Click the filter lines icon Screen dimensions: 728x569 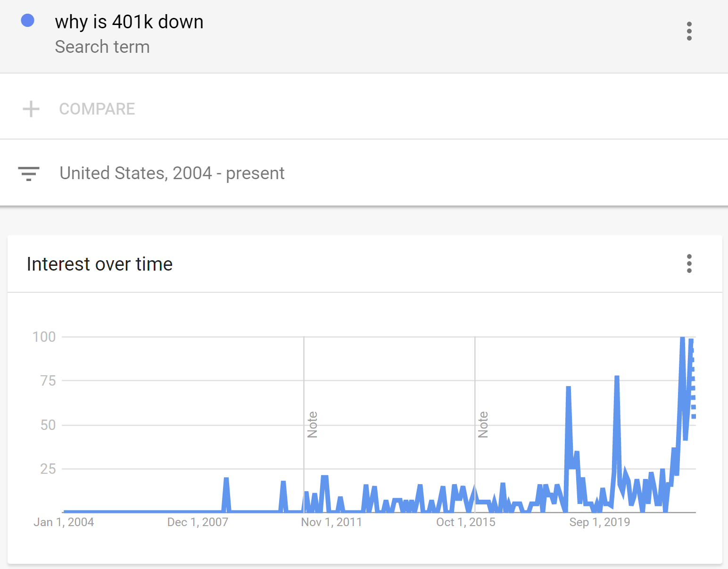[x=29, y=173]
